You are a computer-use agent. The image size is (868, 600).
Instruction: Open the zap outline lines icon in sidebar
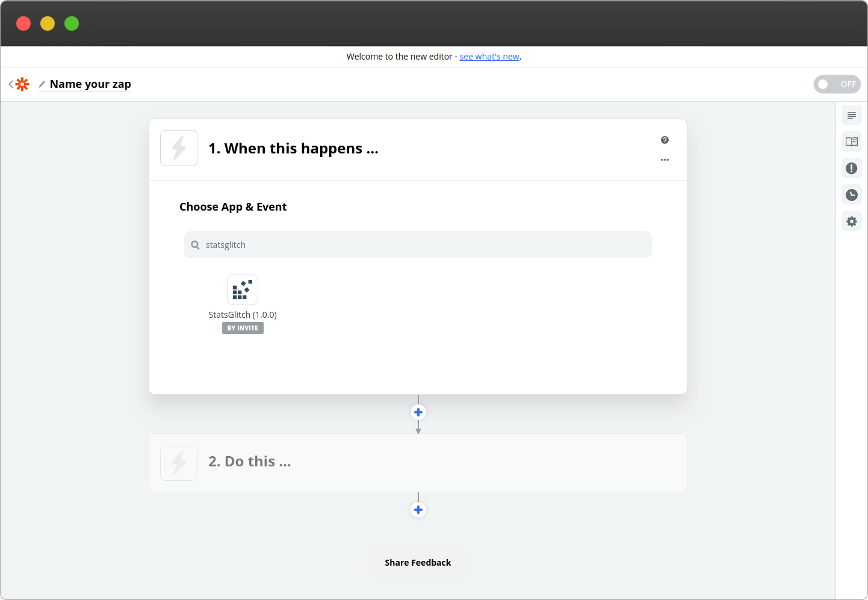pyautogui.click(x=852, y=116)
